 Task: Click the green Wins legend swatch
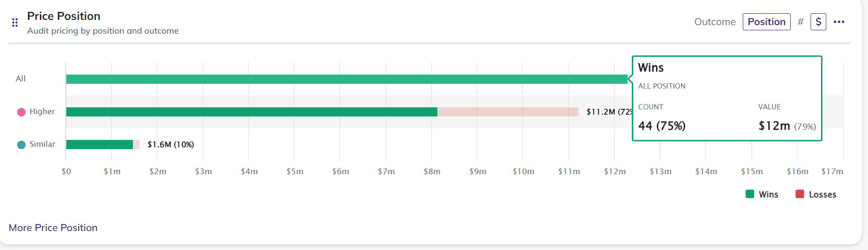coord(750,194)
